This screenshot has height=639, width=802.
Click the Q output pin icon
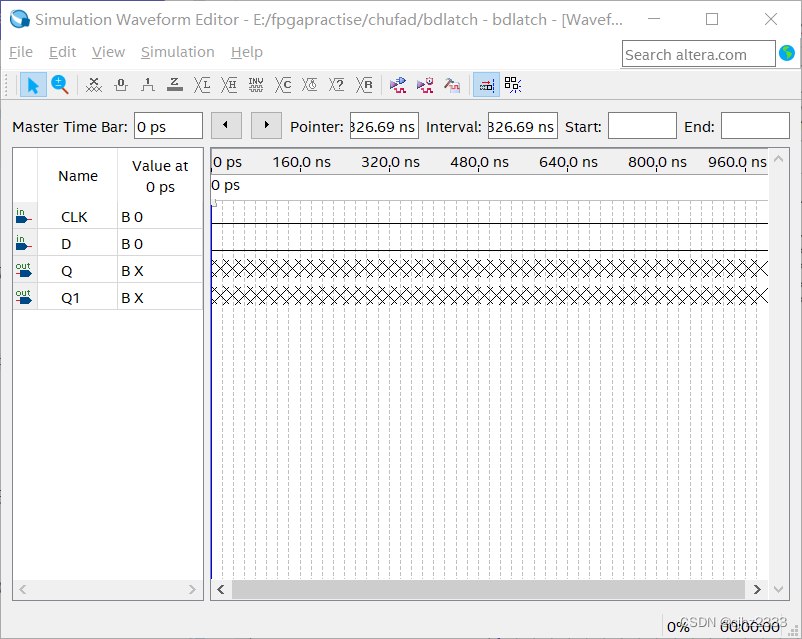click(23, 271)
